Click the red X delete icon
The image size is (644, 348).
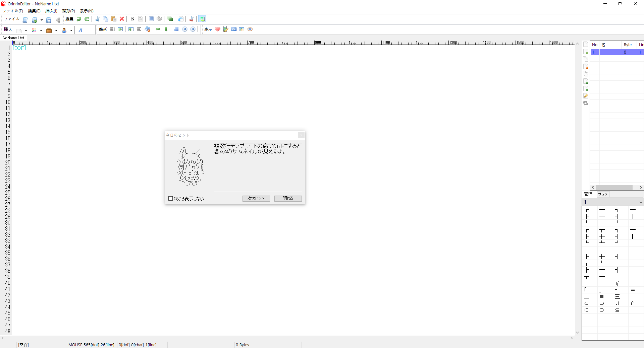122,19
